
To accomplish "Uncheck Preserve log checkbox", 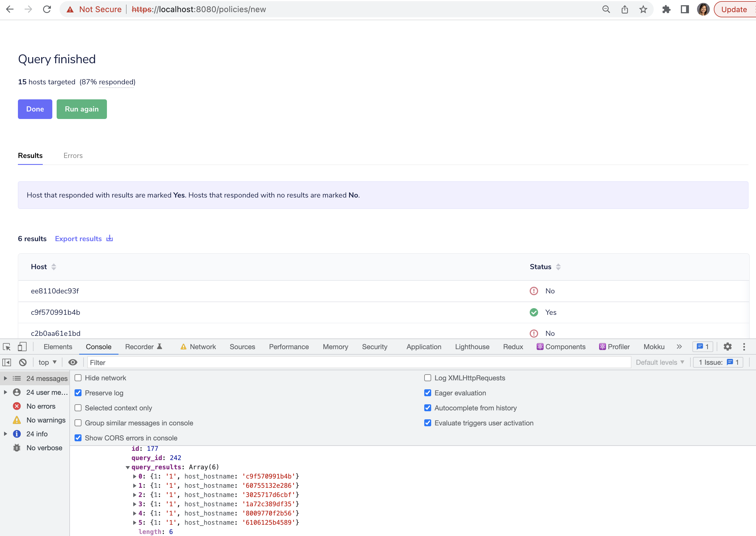I will (x=78, y=393).
